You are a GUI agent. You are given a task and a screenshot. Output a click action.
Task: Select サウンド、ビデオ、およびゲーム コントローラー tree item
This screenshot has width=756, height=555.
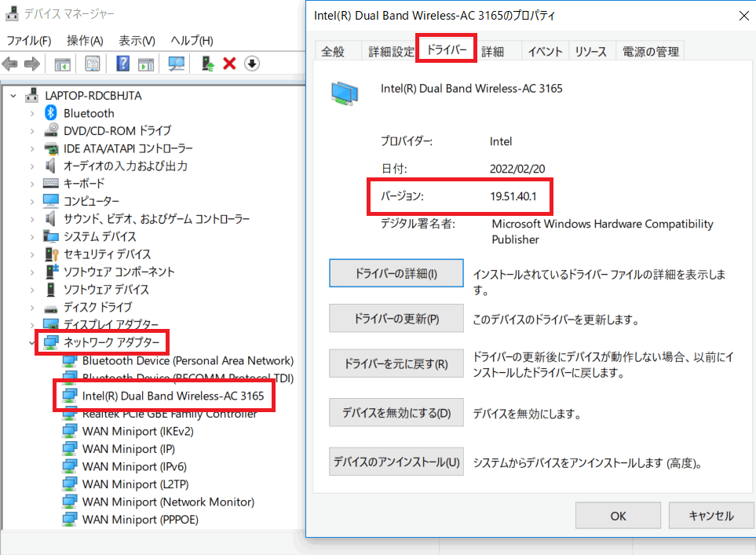[157, 219]
